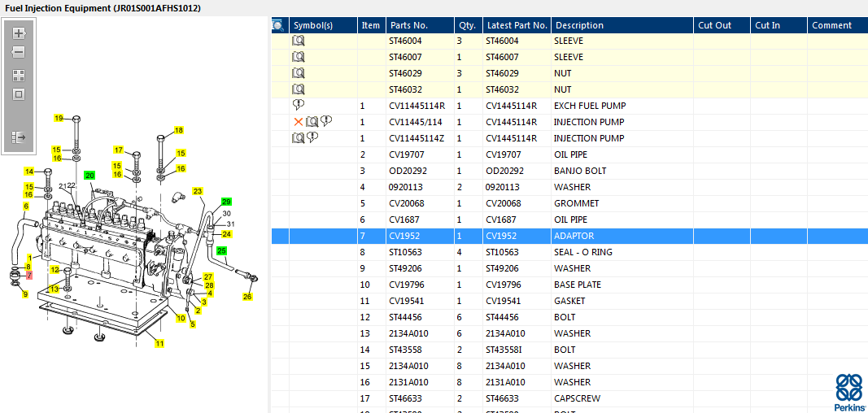Click the Cut Out column header
This screenshot has width=868, height=413.
(x=722, y=25)
